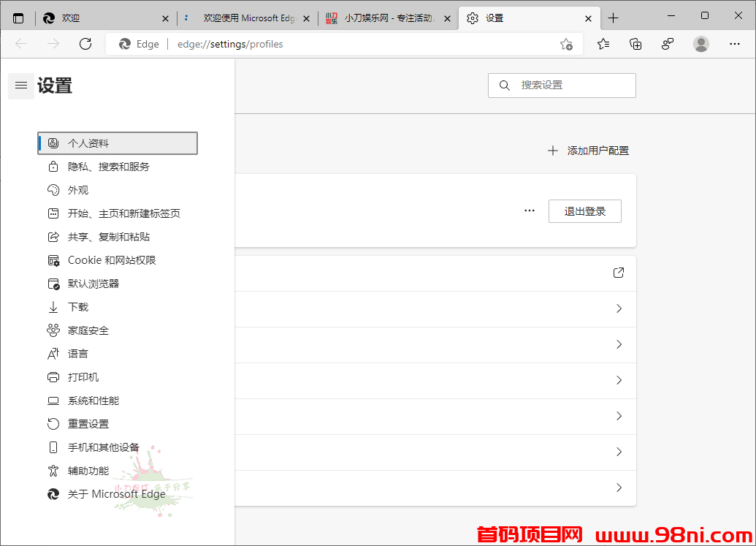
Task: Open 辅助功能 settings
Action: coord(118,471)
